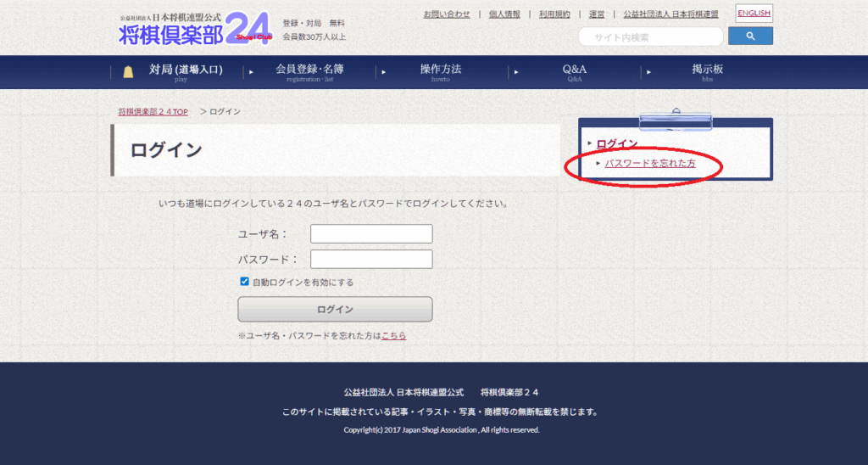Open the 対局 (道場入口) menu
The height and width of the screenshot is (465, 868).
[x=185, y=72]
